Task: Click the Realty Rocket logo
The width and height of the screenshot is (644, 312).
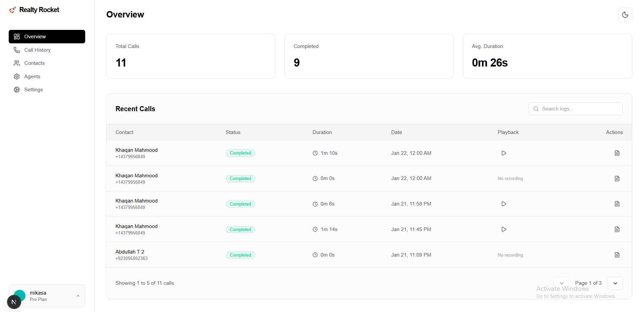Action: [34, 10]
